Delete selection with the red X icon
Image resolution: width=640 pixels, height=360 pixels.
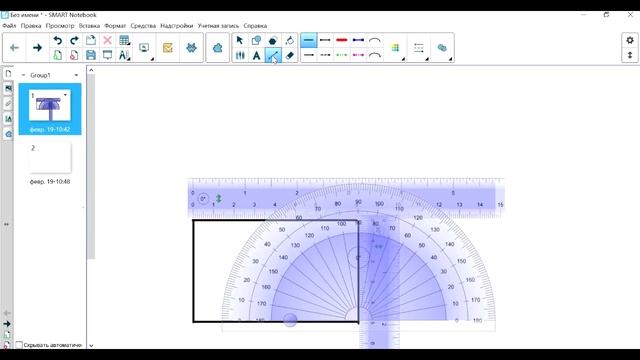pos(107,40)
